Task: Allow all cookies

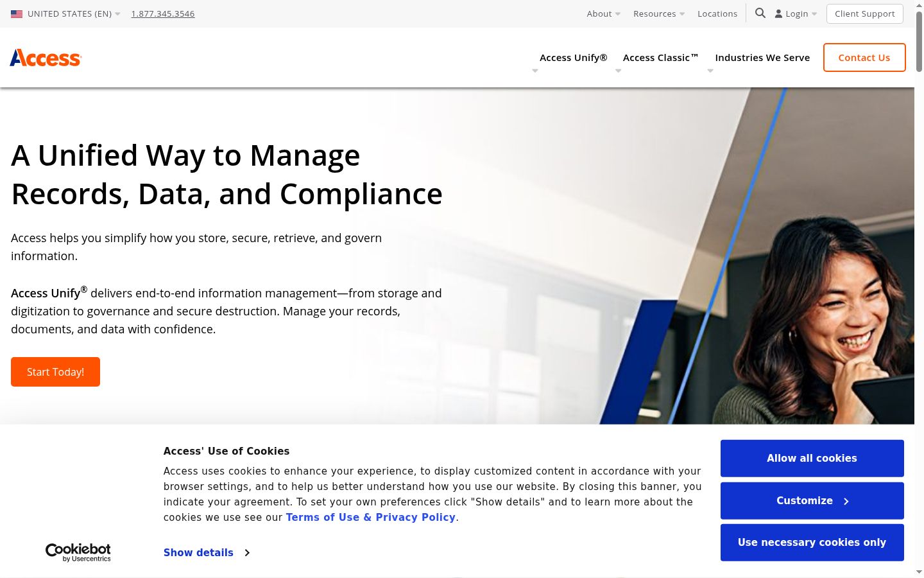Action: [812, 459]
